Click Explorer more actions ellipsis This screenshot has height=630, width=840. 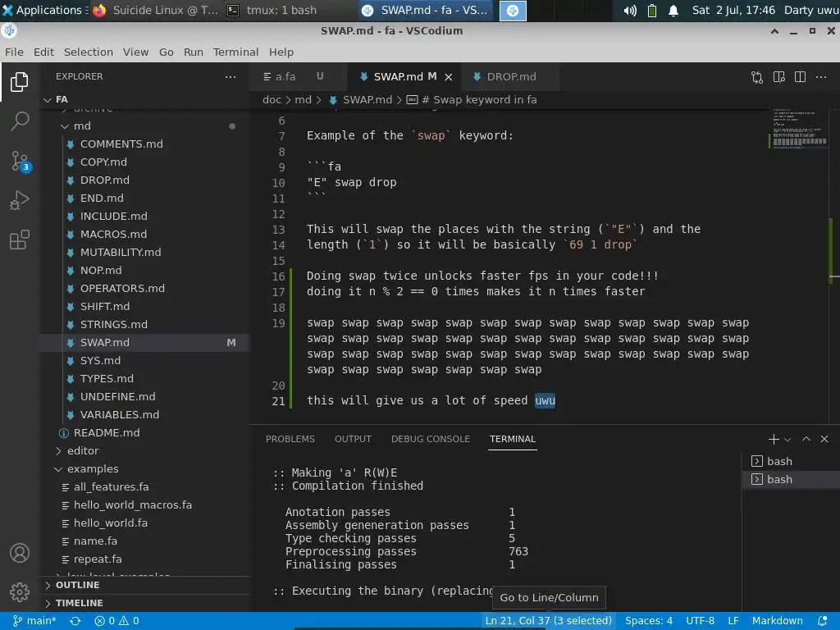click(x=231, y=76)
